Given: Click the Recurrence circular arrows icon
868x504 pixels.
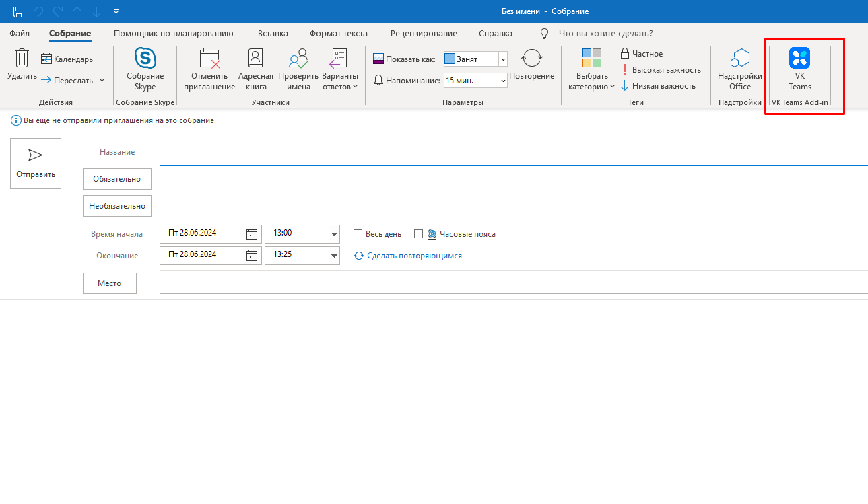Looking at the screenshot, I should point(532,59).
